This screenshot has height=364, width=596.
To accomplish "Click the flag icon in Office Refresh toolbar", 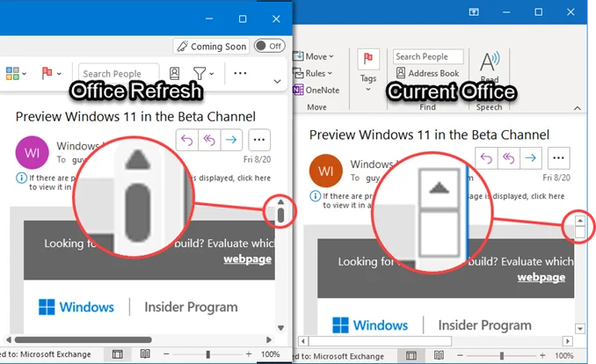I will coord(47,73).
